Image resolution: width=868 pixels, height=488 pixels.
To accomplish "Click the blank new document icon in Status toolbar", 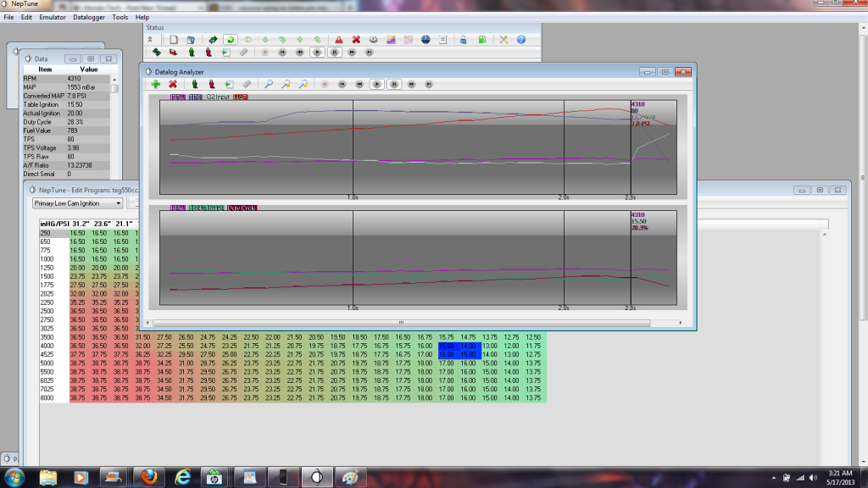I will (x=174, y=39).
